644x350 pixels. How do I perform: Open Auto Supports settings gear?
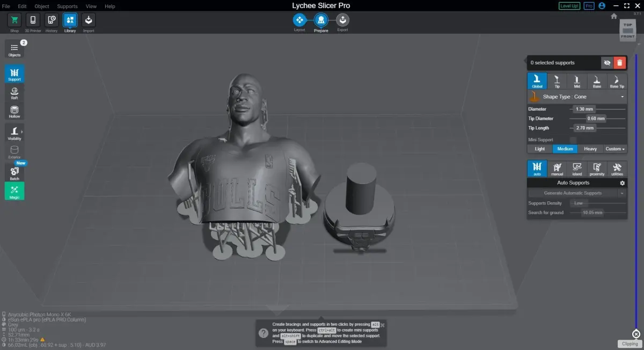[622, 183]
